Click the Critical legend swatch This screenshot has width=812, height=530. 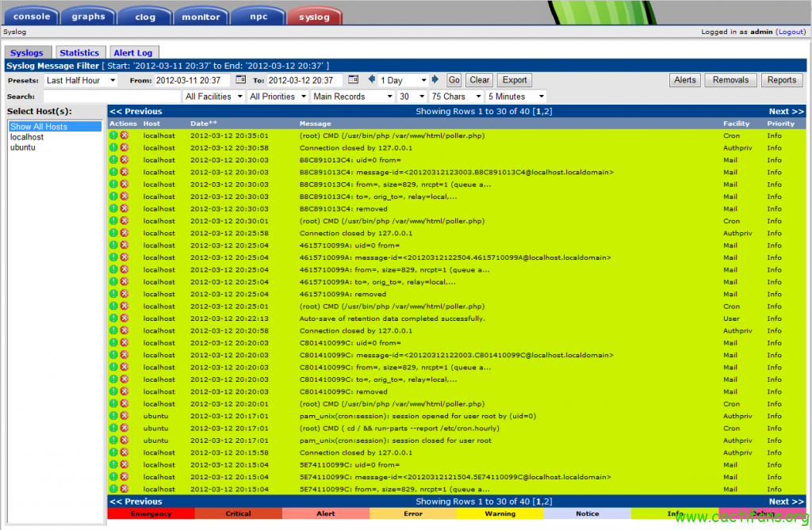[x=238, y=513]
